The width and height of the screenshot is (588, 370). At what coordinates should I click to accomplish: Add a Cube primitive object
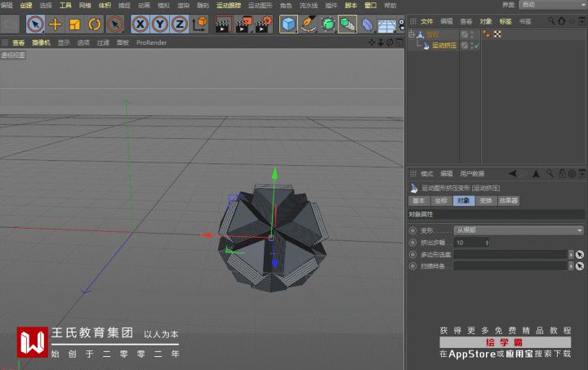[289, 25]
